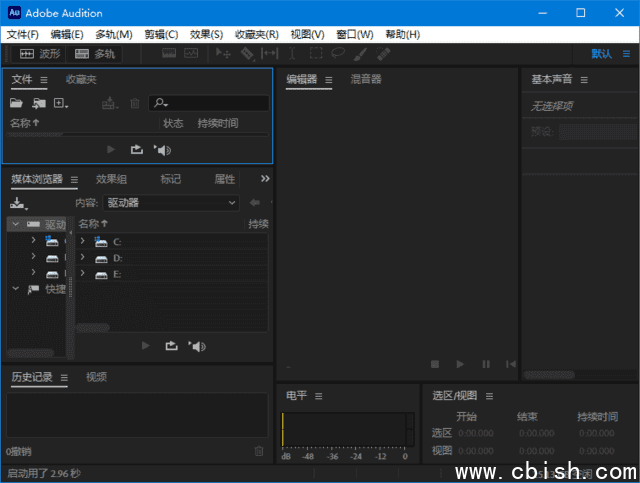Screen dimensions: 640x483
Task: Click Import File icon in 文件 panel
Action: tap(39, 103)
